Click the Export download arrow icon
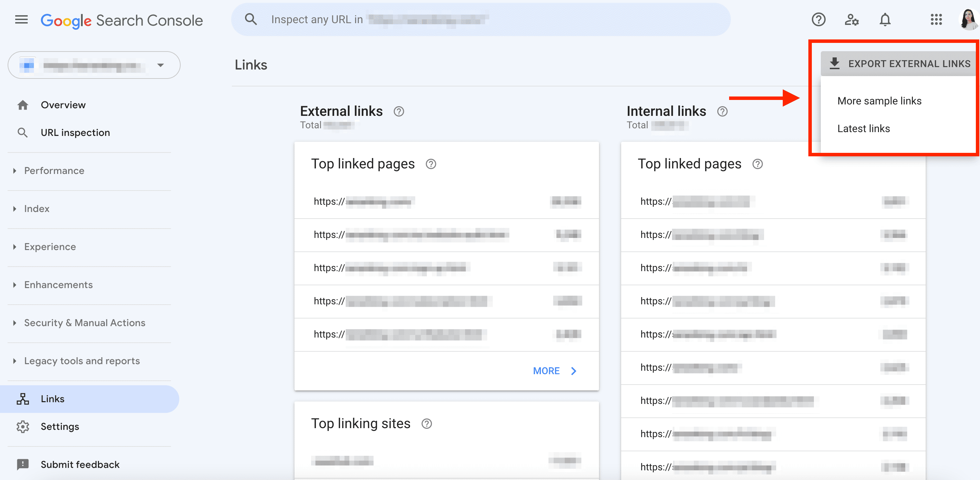The width and height of the screenshot is (980, 480). pyautogui.click(x=834, y=64)
